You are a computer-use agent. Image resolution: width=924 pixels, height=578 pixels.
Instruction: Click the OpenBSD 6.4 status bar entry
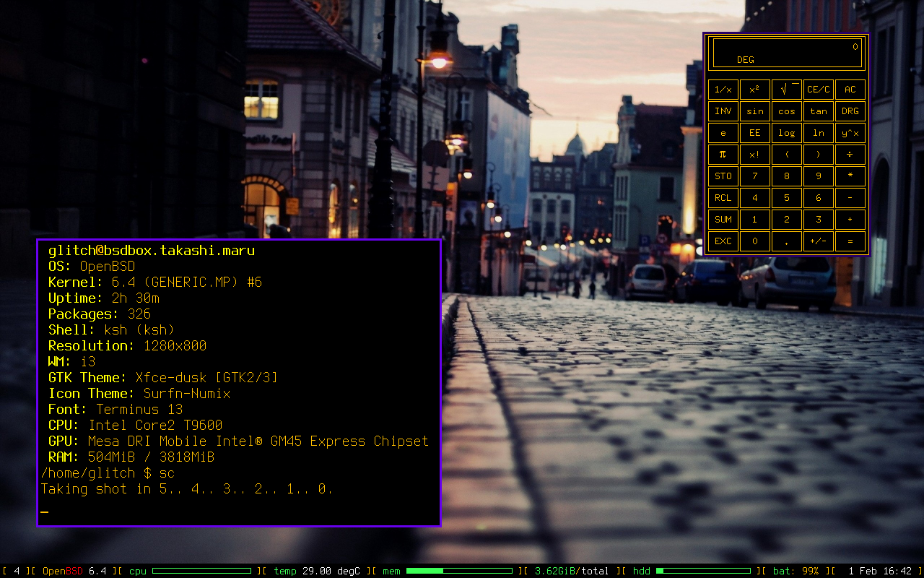pyautogui.click(x=74, y=571)
